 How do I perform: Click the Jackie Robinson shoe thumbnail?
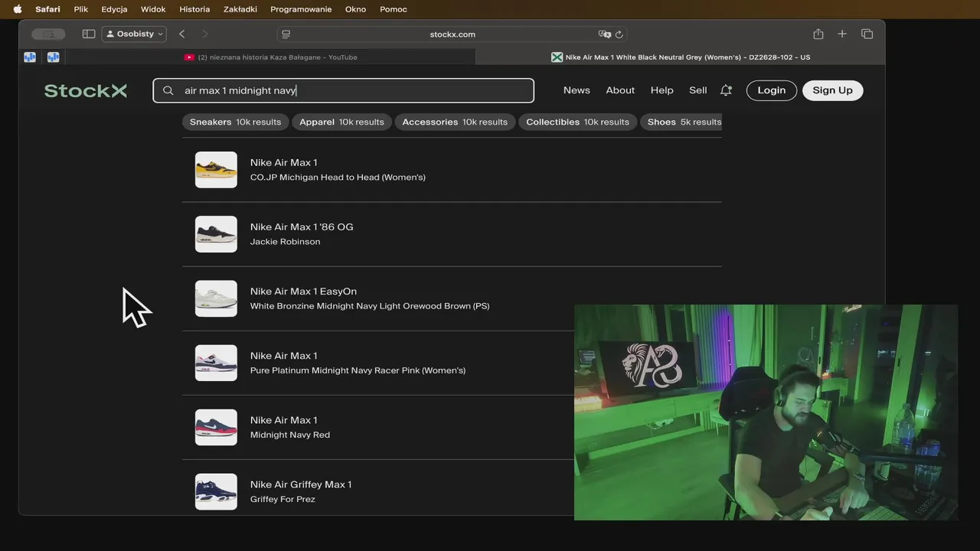(x=216, y=234)
